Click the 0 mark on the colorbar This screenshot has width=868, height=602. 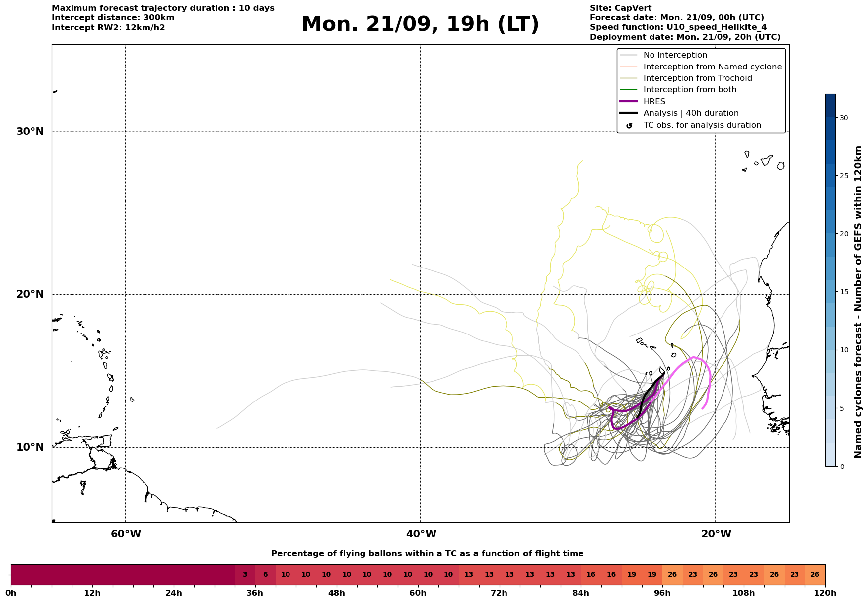(x=842, y=467)
